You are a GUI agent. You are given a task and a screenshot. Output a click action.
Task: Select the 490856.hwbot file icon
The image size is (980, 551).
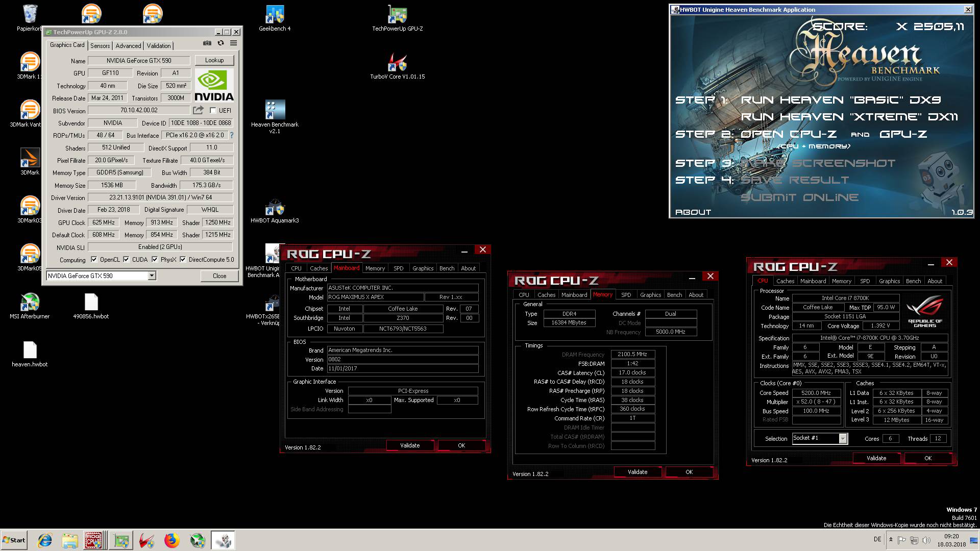[x=91, y=306]
